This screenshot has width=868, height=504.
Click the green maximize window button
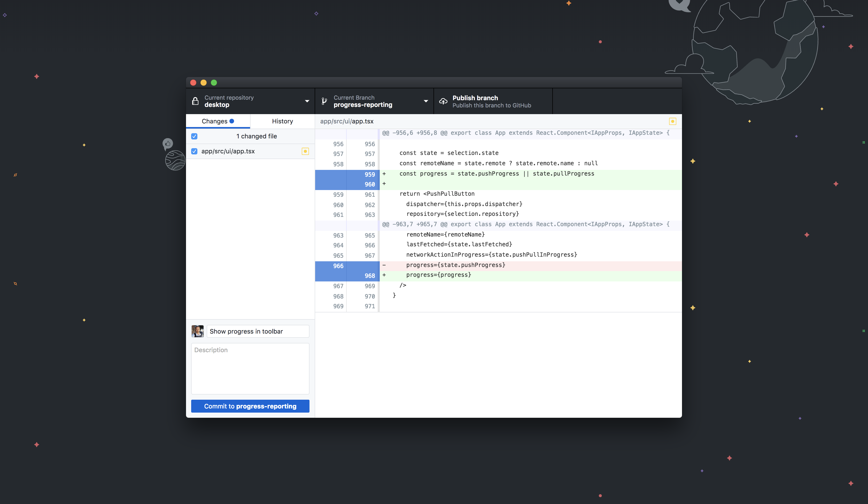pos(214,83)
